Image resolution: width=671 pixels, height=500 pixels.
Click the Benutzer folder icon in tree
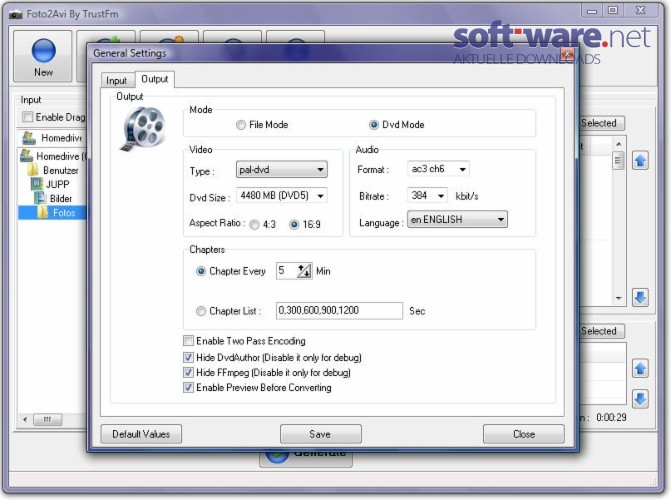click(x=33, y=170)
